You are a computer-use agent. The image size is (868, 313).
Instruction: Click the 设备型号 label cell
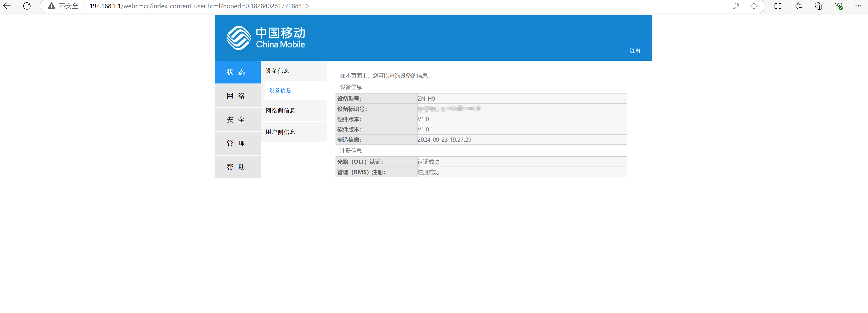pos(376,99)
